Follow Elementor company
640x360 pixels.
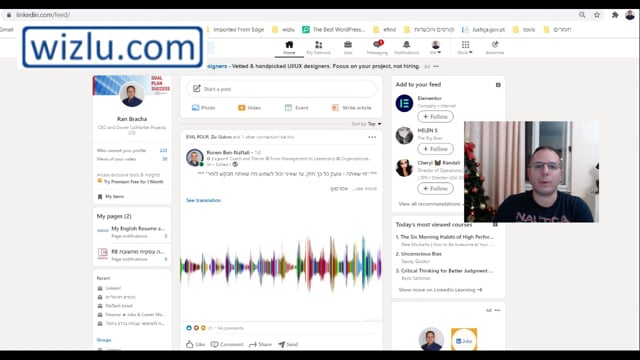435,116
